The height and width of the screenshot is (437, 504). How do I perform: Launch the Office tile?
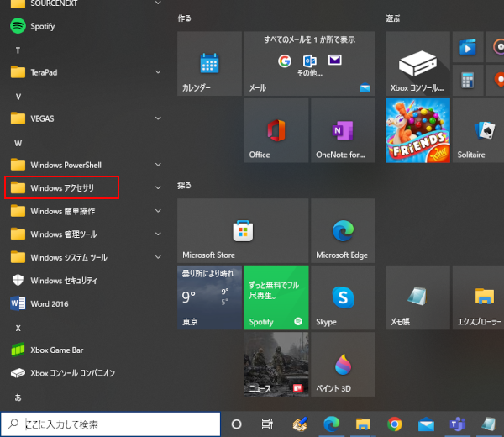[276, 130]
